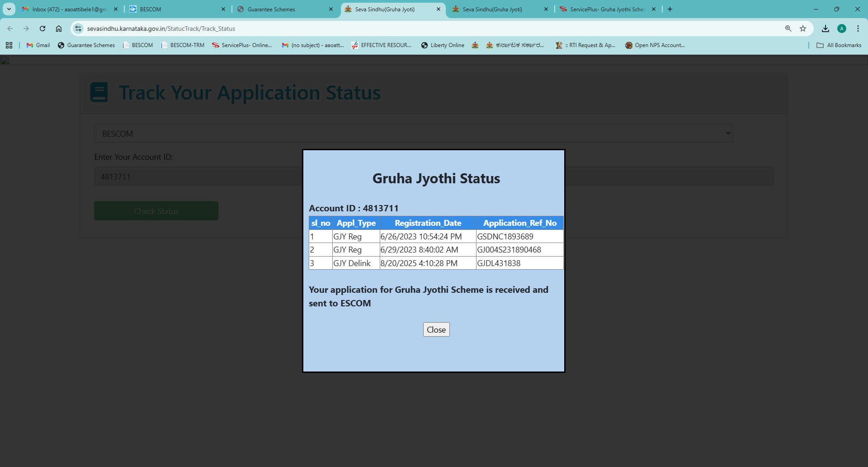
Task: Switch to the Inbox Gmail tab
Action: [x=68, y=9]
